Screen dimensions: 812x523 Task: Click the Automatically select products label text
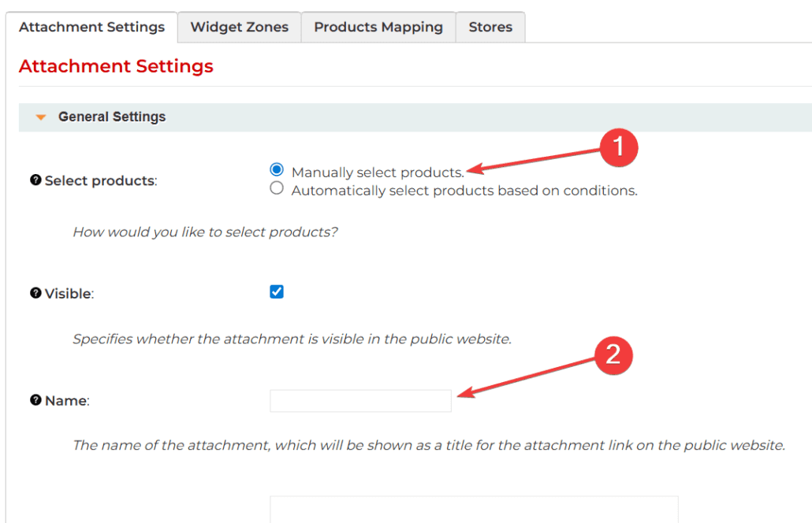tap(464, 191)
